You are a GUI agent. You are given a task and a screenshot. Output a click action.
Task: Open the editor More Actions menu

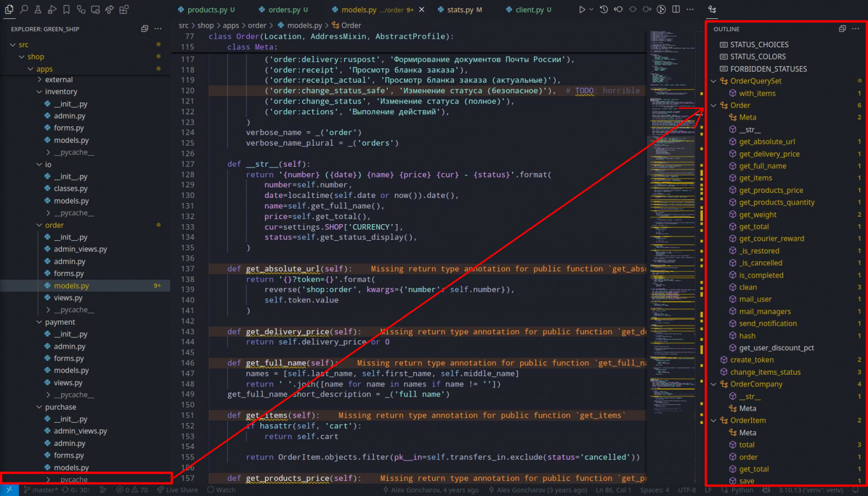click(690, 9)
